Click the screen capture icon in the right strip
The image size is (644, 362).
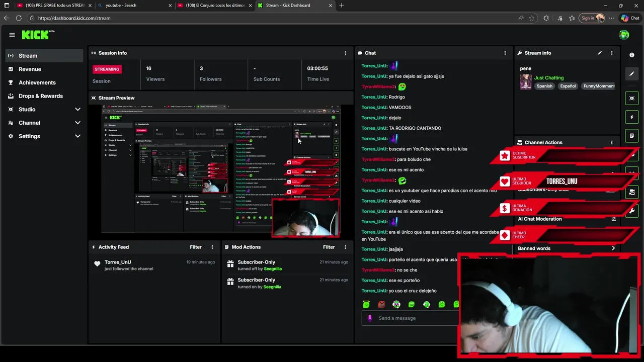pyautogui.click(x=632, y=98)
